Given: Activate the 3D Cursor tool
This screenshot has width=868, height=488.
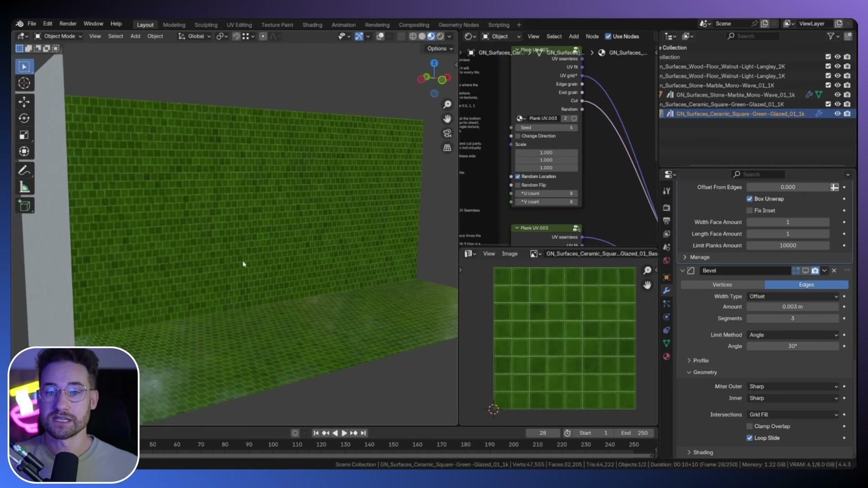Looking at the screenshot, I should coord(24,83).
